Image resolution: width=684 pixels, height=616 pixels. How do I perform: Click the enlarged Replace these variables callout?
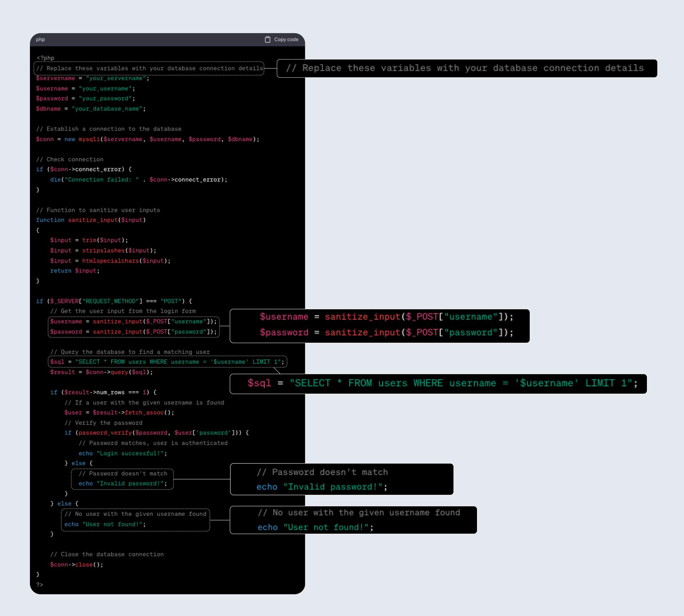point(467,68)
